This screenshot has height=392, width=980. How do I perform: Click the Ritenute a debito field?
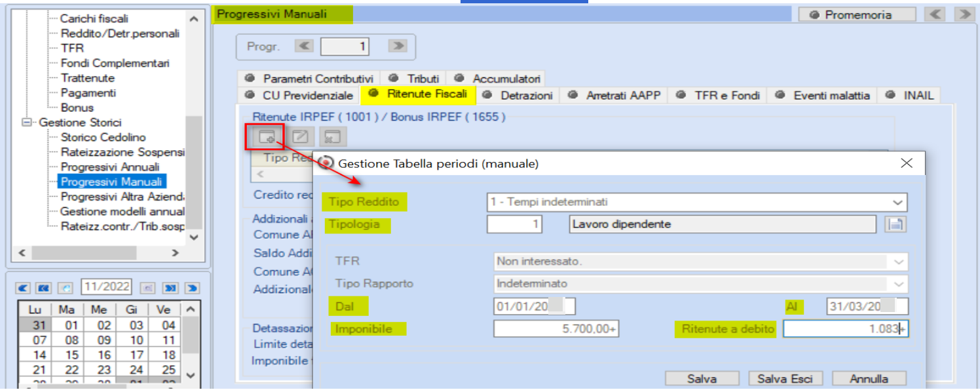846,329
